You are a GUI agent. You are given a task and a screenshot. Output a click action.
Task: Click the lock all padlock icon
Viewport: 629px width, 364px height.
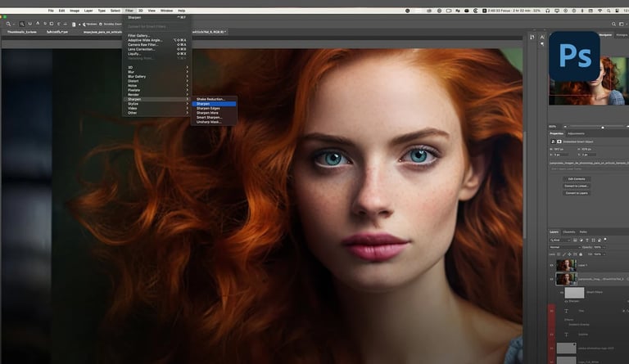click(x=581, y=254)
